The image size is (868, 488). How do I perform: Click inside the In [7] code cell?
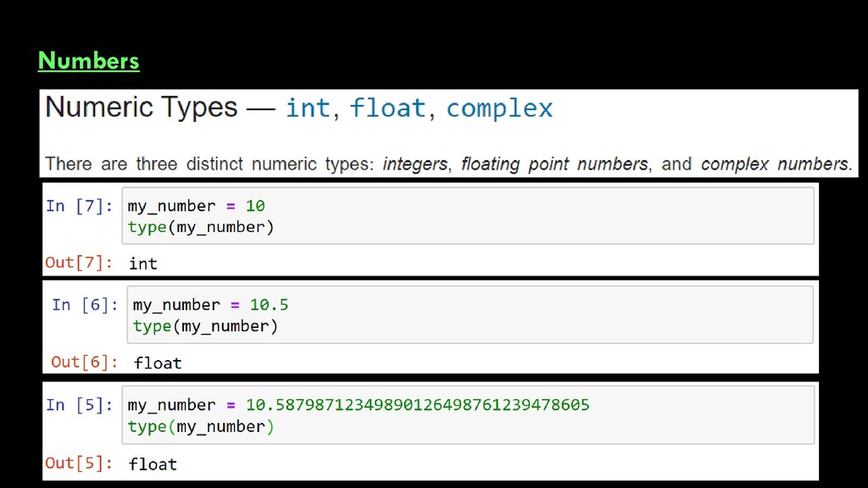point(468,216)
